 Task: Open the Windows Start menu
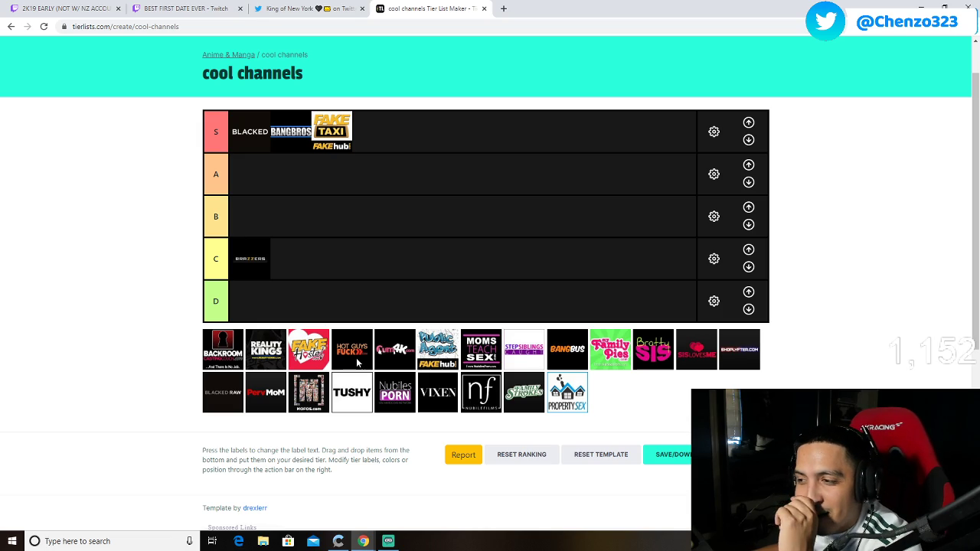pyautogui.click(x=11, y=541)
